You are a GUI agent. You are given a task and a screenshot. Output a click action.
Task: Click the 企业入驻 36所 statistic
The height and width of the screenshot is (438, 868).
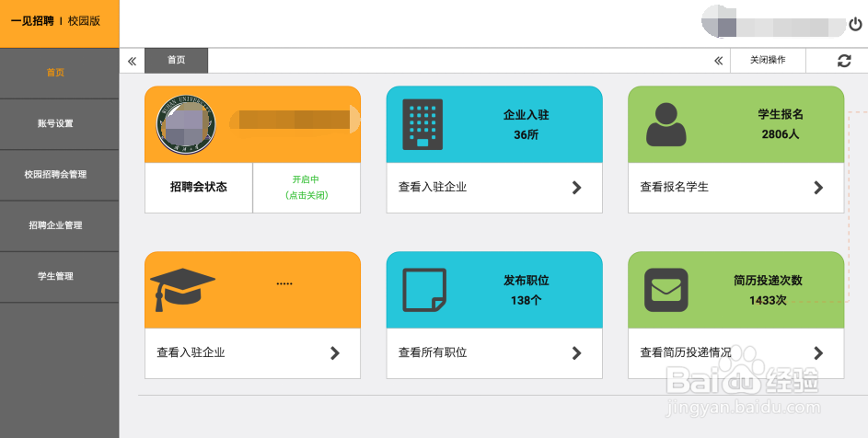(x=526, y=124)
